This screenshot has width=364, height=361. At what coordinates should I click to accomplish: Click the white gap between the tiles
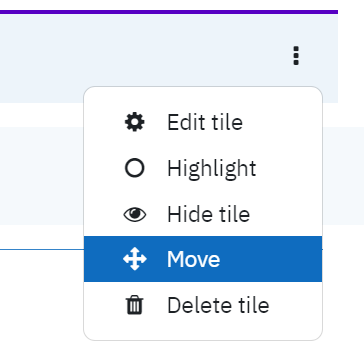tap(42, 115)
